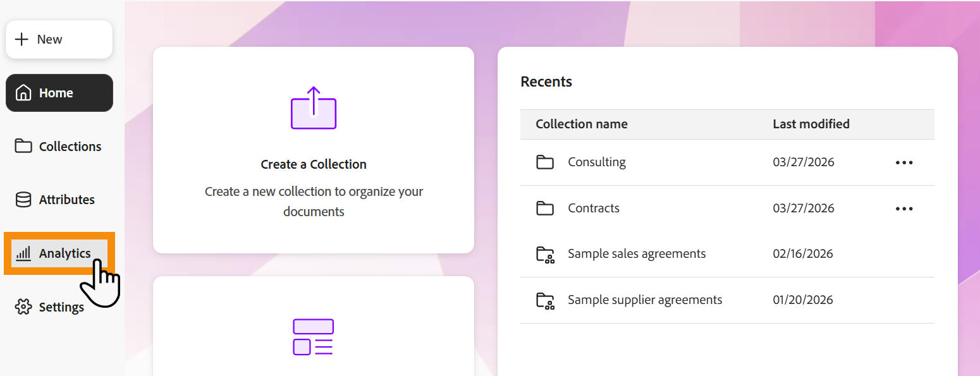
Task: Click the plus icon on New button
Action: click(22, 39)
